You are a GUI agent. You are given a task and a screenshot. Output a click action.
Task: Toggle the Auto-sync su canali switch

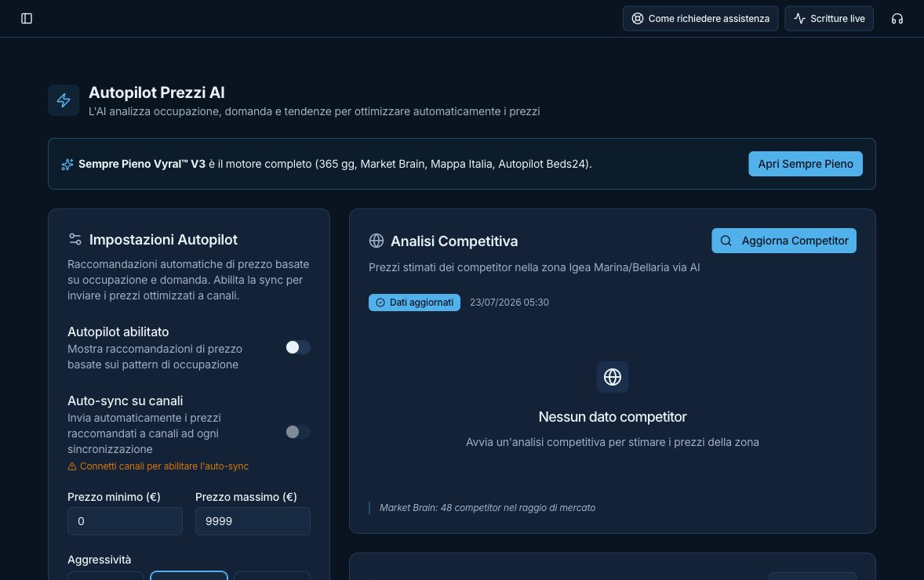[297, 432]
